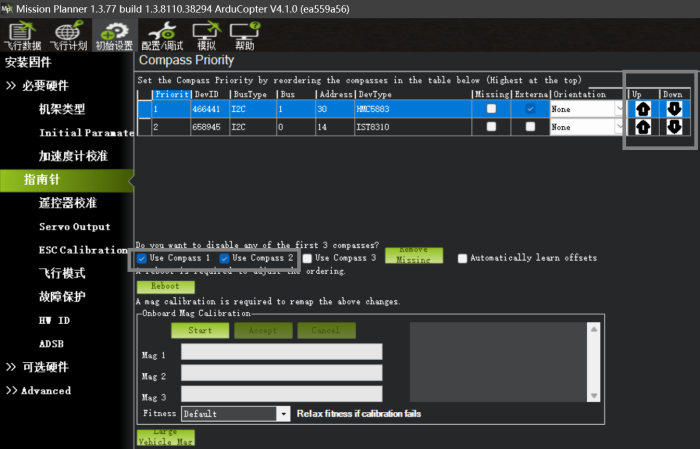
Task: Open Servo Output page
Action: (x=75, y=226)
